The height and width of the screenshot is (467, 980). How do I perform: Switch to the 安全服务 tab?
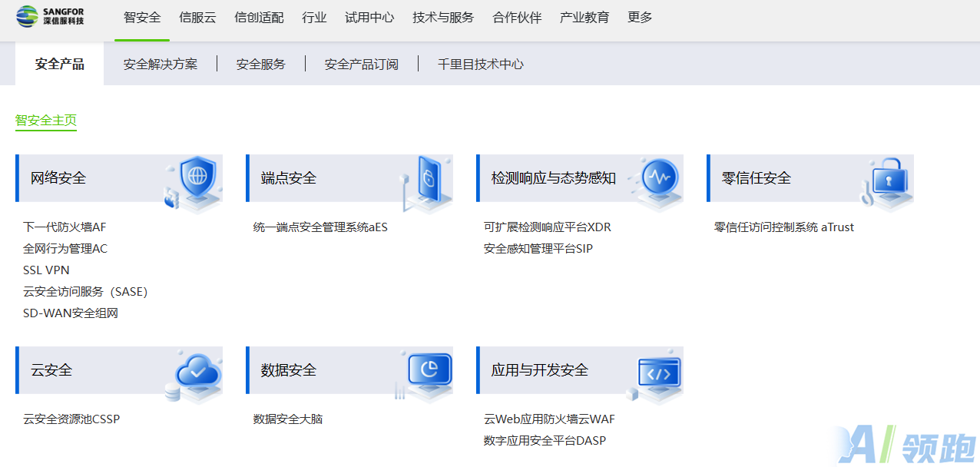click(261, 64)
